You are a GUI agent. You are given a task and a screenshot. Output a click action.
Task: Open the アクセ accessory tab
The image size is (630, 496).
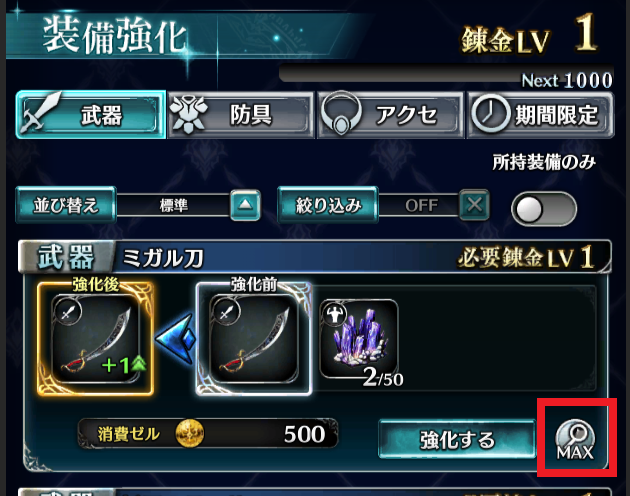[391, 115]
